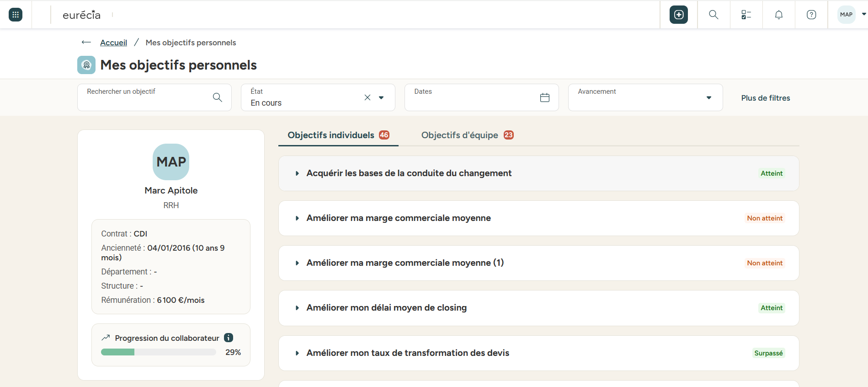Open the calendar icon in Dates field
The height and width of the screenshot is (387, 868).
point(545,97)
